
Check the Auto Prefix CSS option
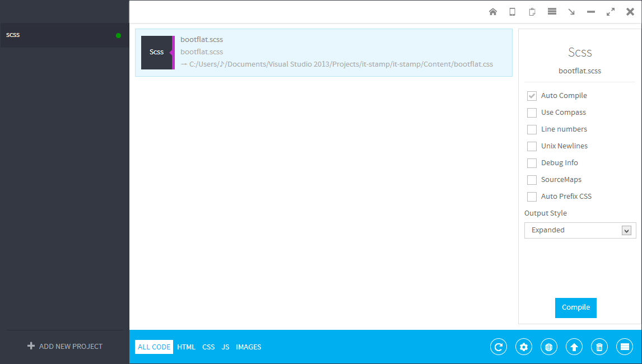tap(532, 197)
